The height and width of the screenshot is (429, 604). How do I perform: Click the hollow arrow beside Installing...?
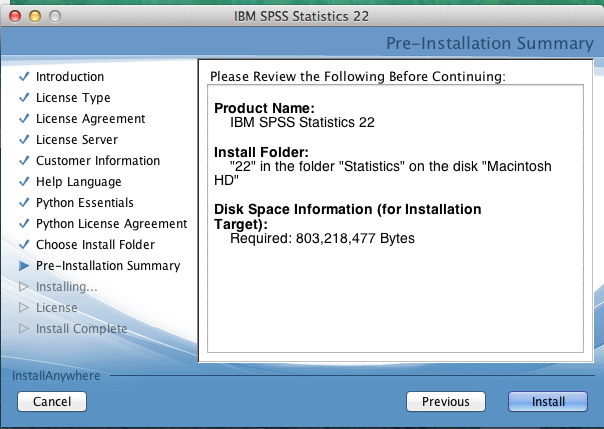tap(24, 287)
